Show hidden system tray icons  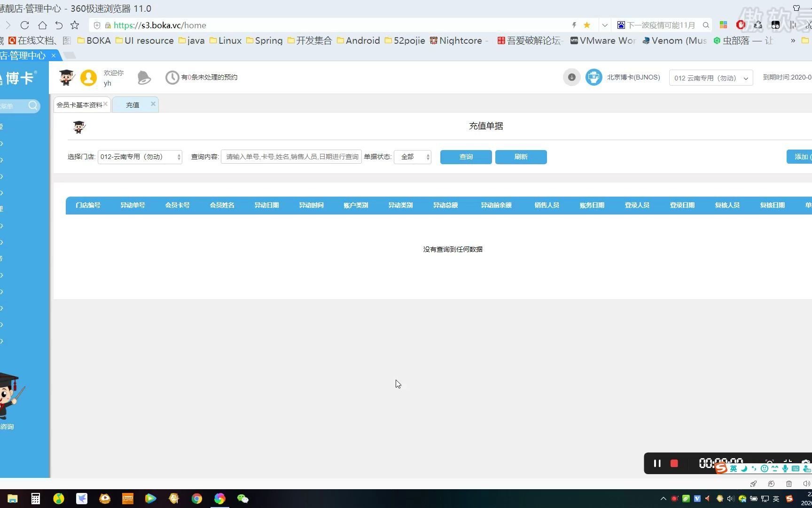(x=663, y=499)
